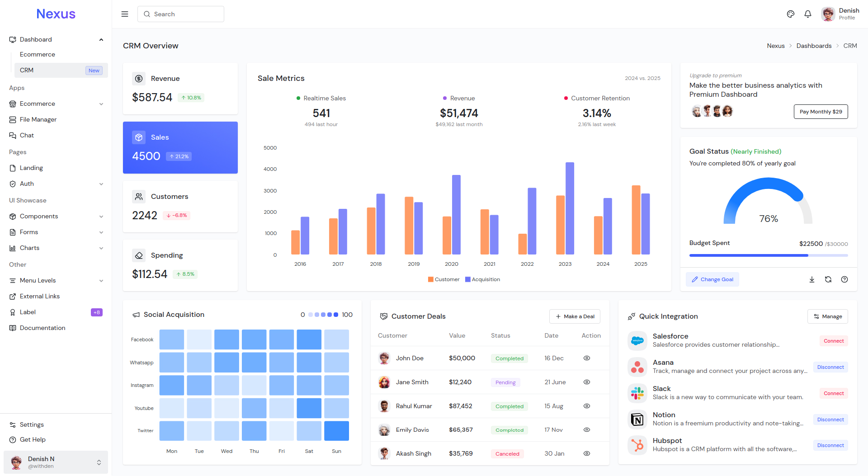Open File Manager from sidebar
This screenshot has width=868, height=476.
click(38, 119)
